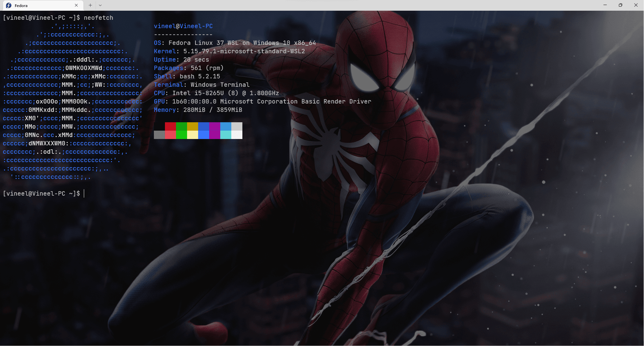Click the yellow-gold block in neofetch palette
644x346 pixels.
click(192, 126)
